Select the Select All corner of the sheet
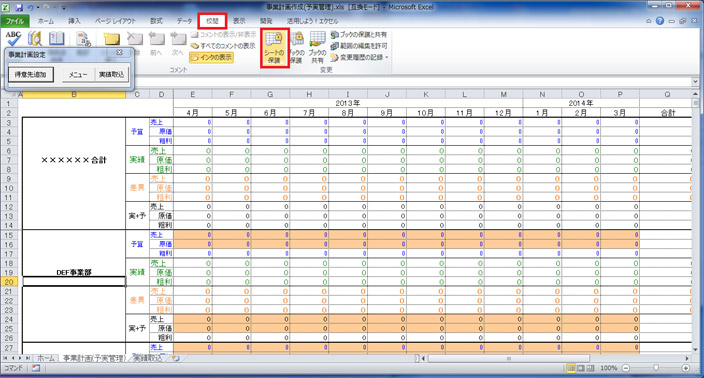The height and width of the screenshot is (378, 704). [9, 94]
